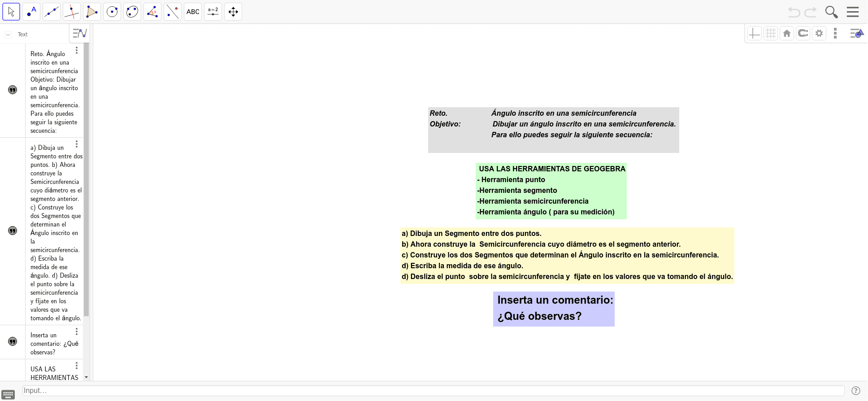
Task: Select 'Reto. Ángulo inscrito' algebra entry text
Action: [55, 92]
